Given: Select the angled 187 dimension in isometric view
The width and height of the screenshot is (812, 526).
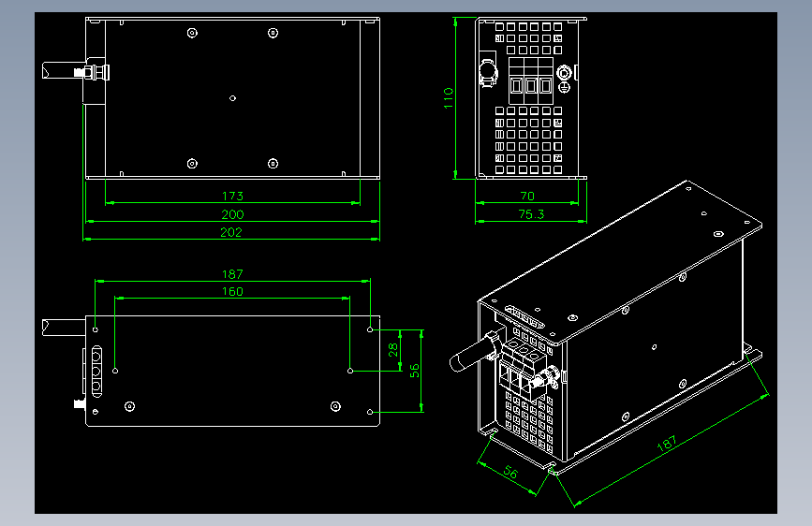Looking at the screenshot, I should click(667, 443).
